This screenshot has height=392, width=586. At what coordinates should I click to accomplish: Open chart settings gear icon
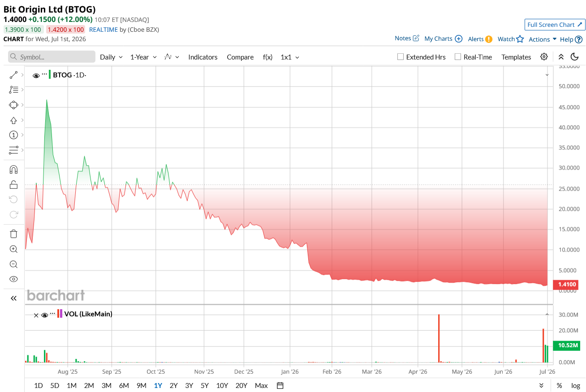pyautogui.click(x=544, y=57)
